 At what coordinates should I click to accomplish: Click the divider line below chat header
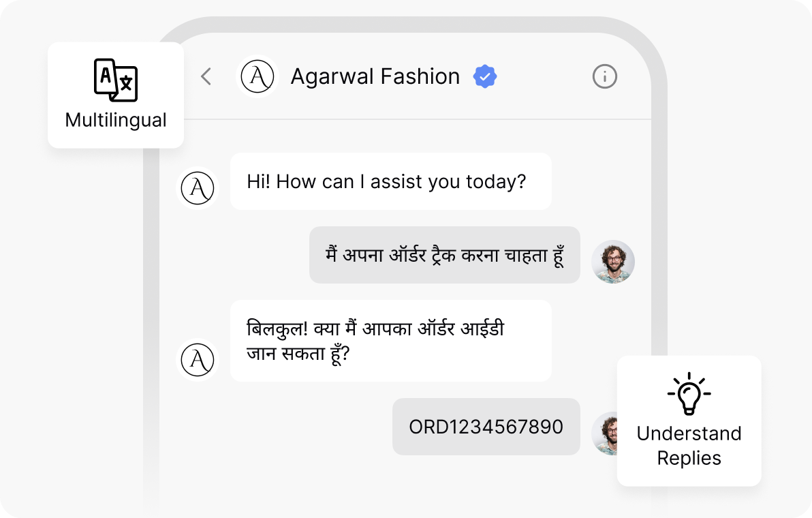(418, 119)
